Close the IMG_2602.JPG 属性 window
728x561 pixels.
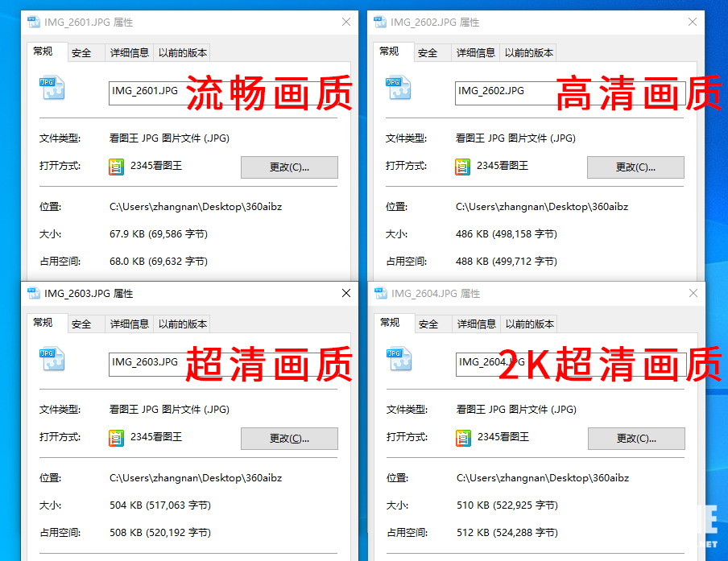[693, 23]
